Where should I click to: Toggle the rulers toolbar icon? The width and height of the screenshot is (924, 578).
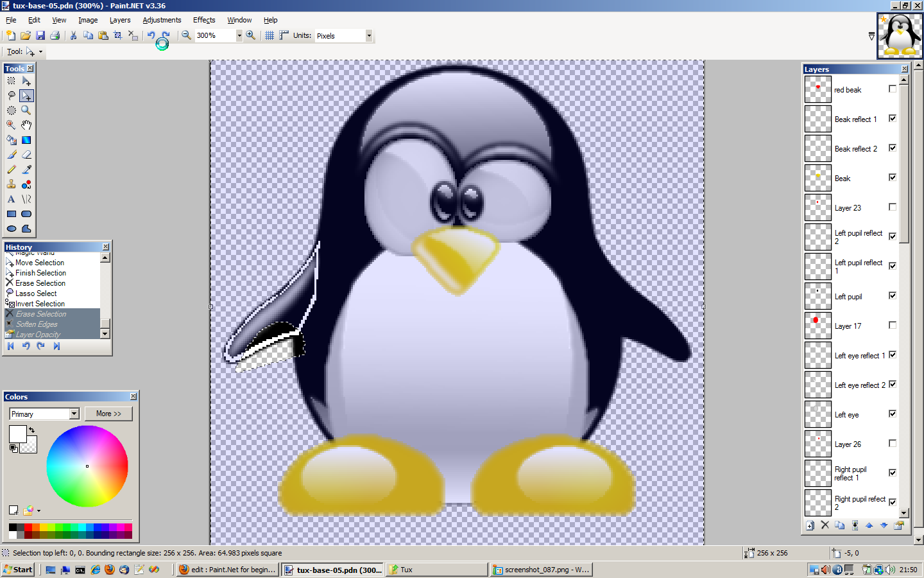[284, 36]
